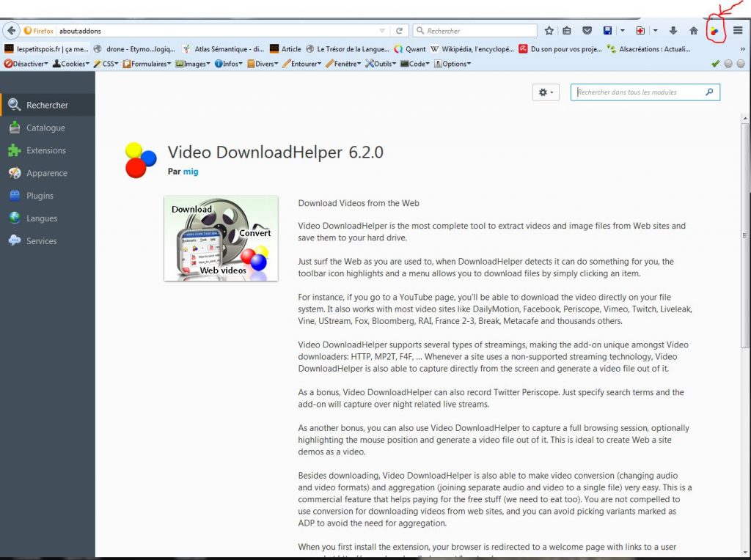Image resolution: width=751 pixels, height=560 pixels.
Task: Expand the URL bar history dropdown arrow
Action: 382,31
